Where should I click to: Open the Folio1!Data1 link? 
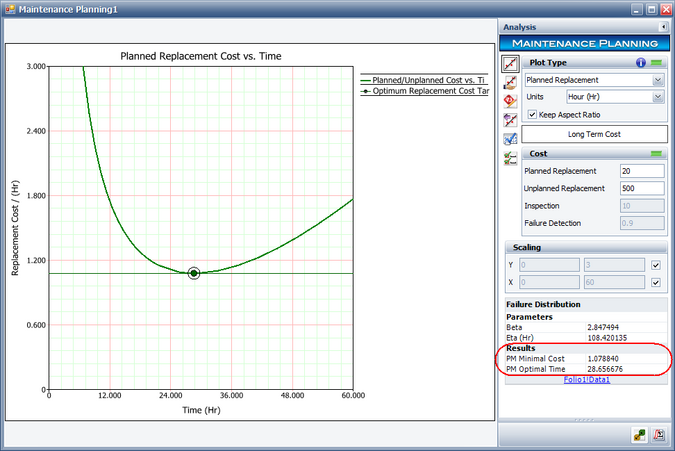(587, 380)
